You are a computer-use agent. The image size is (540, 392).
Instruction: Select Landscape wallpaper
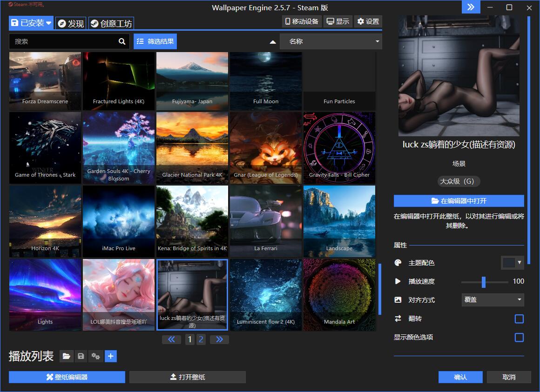coord(339,221)
